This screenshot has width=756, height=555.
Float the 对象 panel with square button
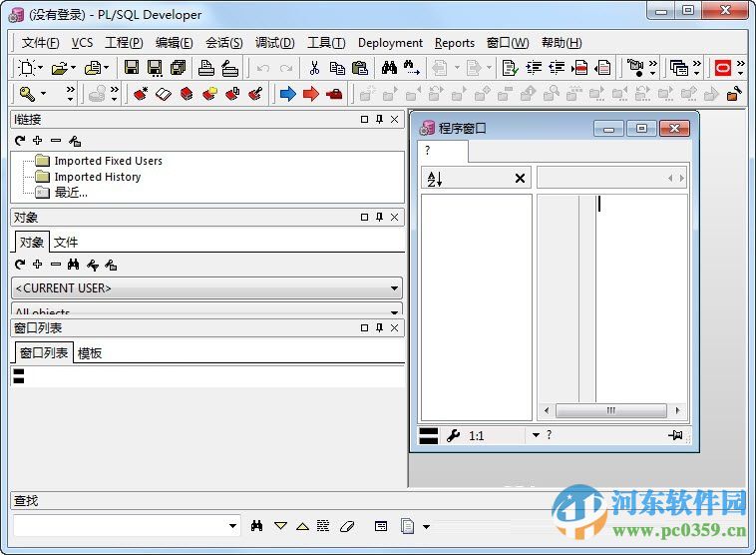pos(364,218)
